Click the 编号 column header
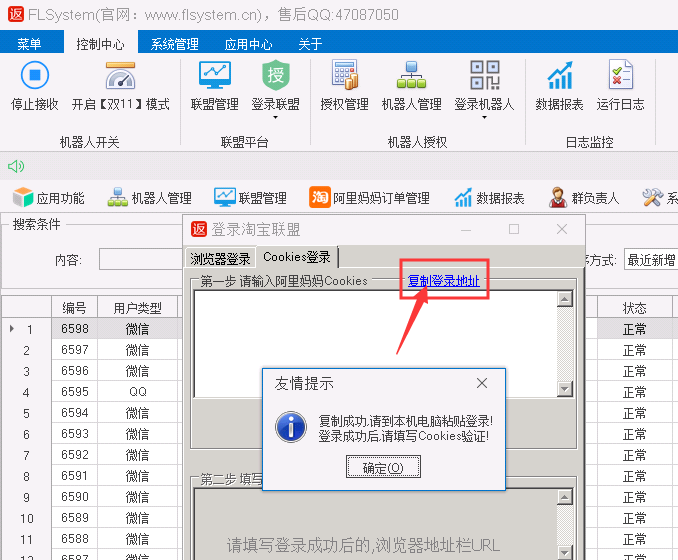Image resolution: width=678 pixels, height=560 pixels. click(74, 307)
